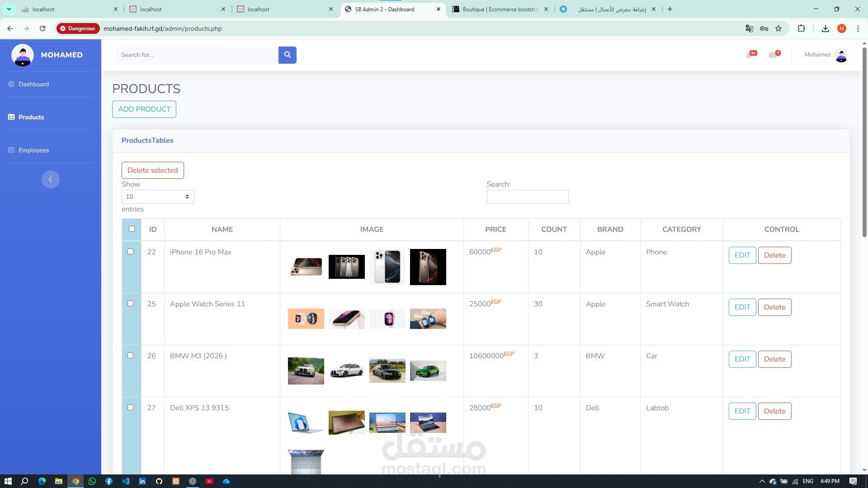Click the sidebar MOHAMED profile logo
This screenshot has height=488, width=868.
click(22, 55)
